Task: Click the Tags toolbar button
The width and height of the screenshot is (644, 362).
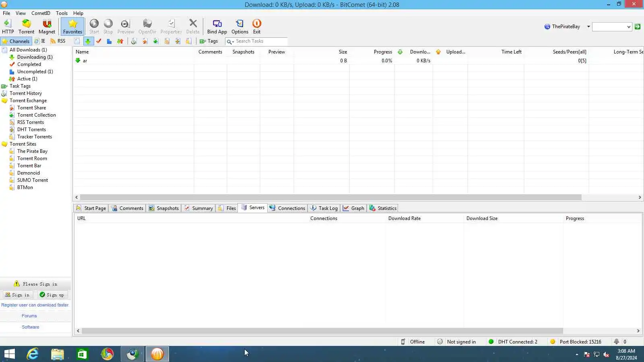Action: coord(209,41)
